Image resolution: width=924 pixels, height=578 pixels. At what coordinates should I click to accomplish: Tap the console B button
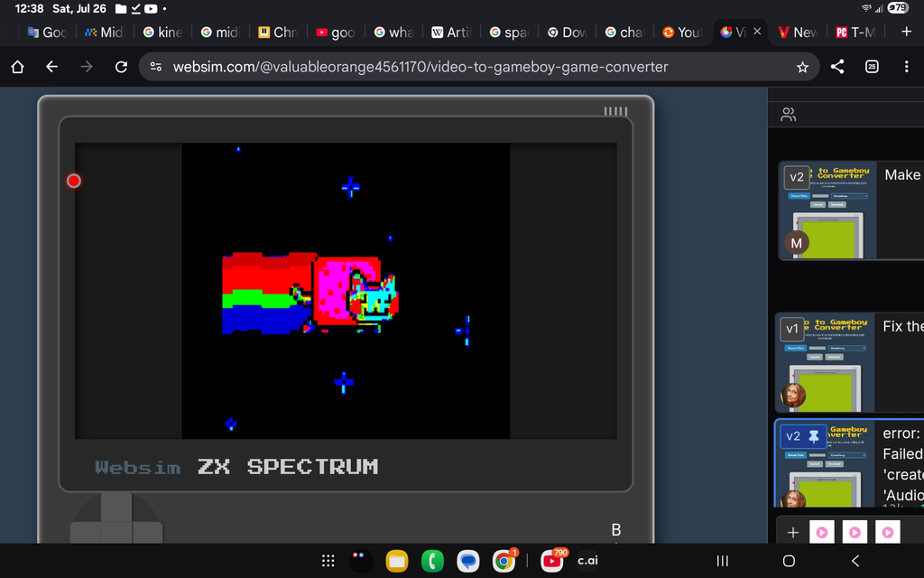click(616, 529)
